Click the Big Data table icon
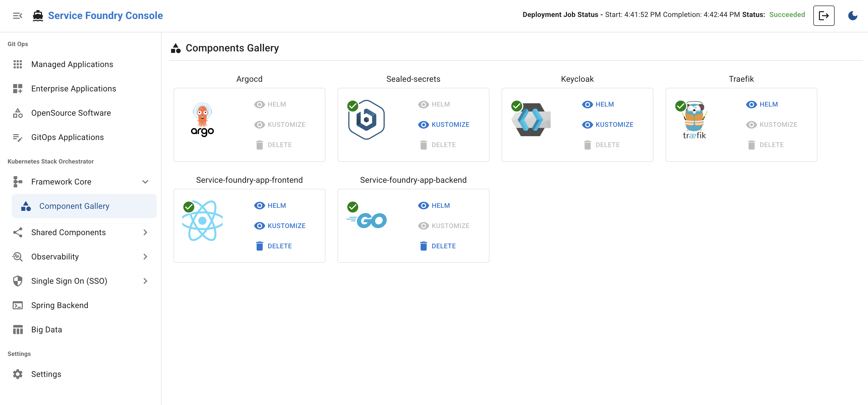Viewport: 868px width, 405px height. [17, 330]
